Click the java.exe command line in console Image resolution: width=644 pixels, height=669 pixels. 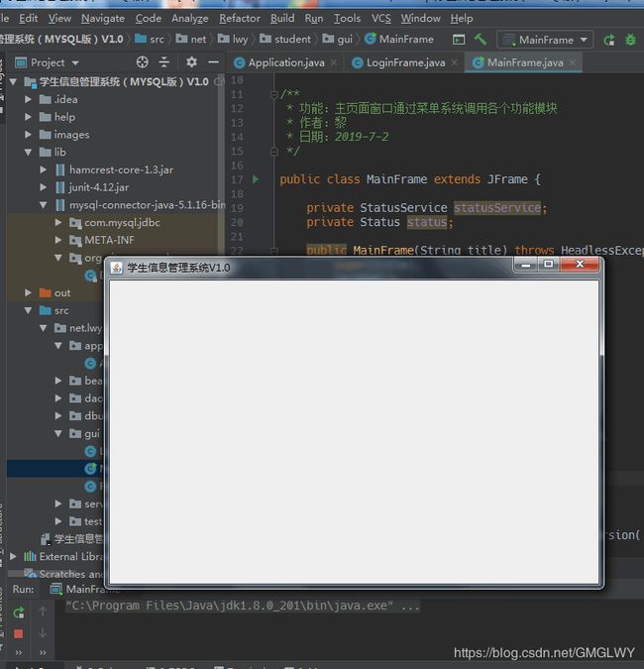pos(243,606)
